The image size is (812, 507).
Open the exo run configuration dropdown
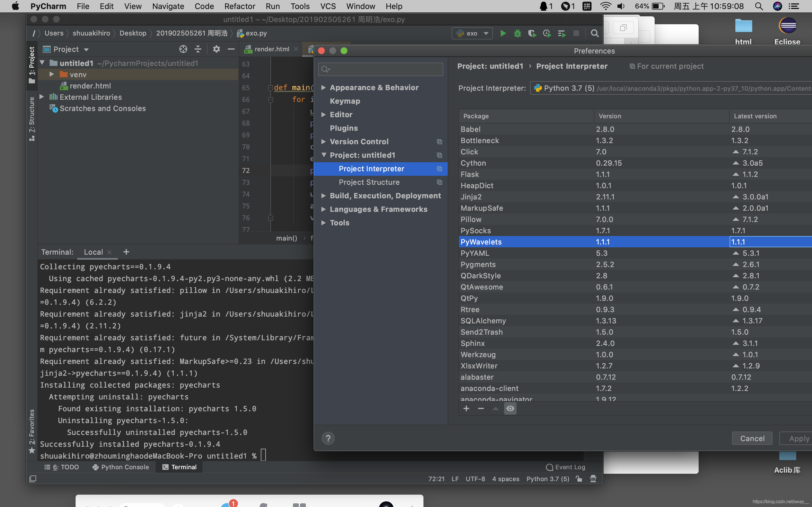[472, 33]
